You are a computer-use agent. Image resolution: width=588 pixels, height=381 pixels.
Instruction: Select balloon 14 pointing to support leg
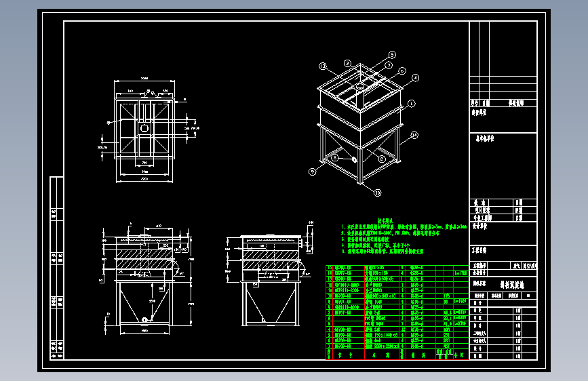(x=414, y=135)
